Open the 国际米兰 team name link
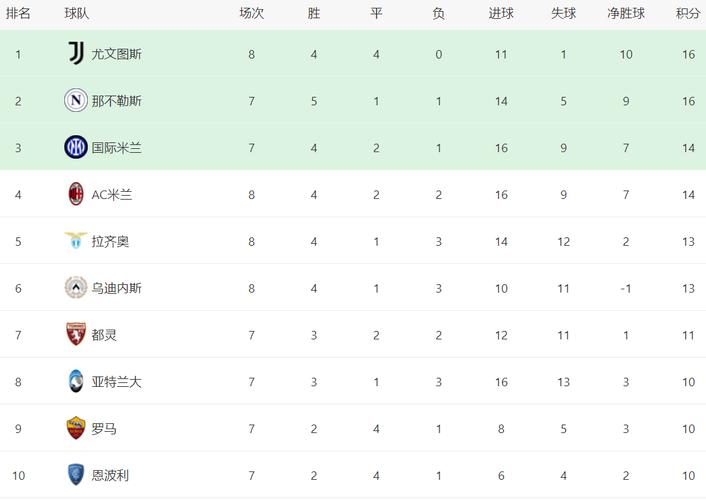Image resolution: width=706 pixels, height=500 pixels. 117,148
